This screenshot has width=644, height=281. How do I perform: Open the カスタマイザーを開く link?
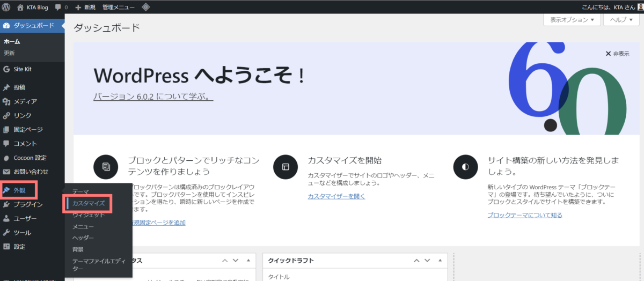(x=336, y=196)
